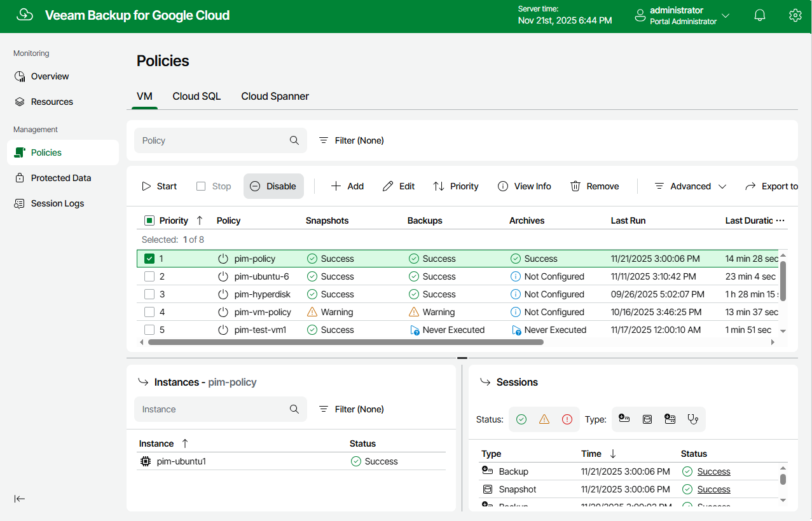Open the columns ellipsis menu in table header
The height and width of the screenshot is (521, 812).
tap(780, 220)
